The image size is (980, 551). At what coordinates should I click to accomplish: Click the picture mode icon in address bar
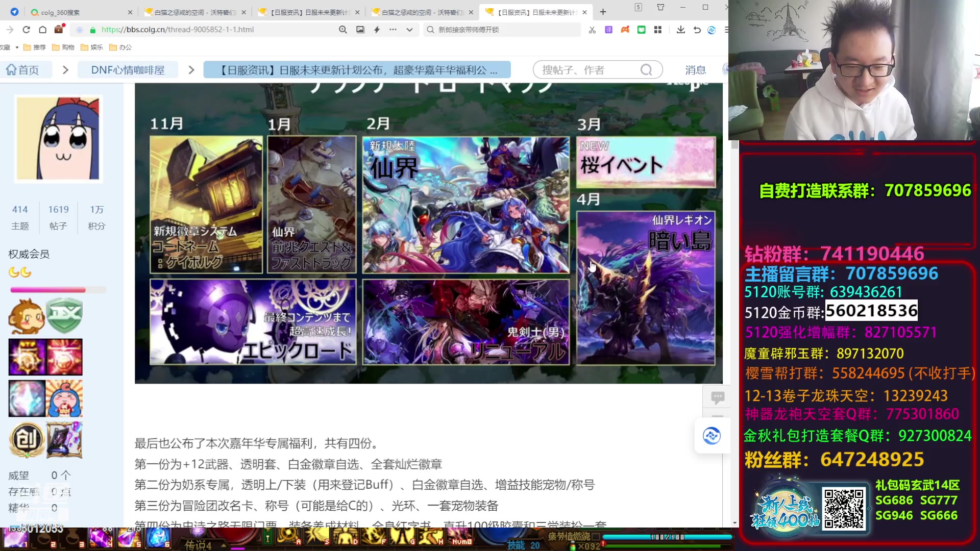360,30
